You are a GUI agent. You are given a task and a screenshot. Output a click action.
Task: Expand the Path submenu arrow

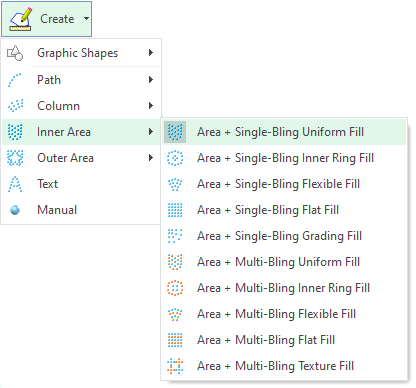tap(151, 80)
